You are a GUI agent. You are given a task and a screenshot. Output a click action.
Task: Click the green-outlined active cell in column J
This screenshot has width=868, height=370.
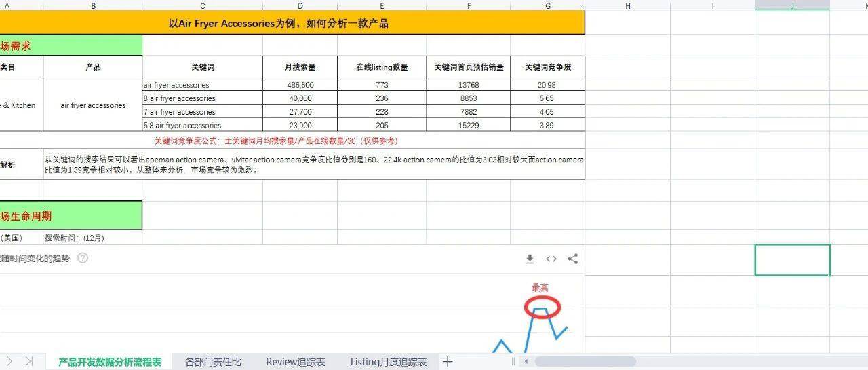tap(792, 260)
